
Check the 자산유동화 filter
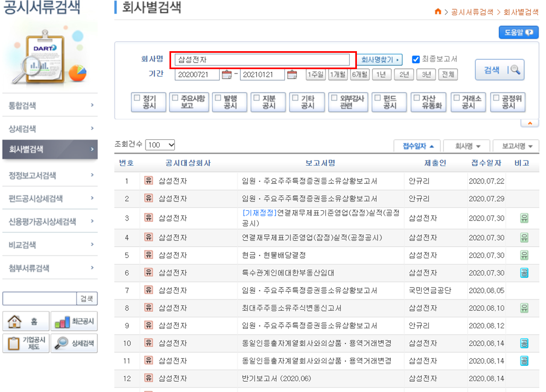pyautogui.click(x=416, y=98)
